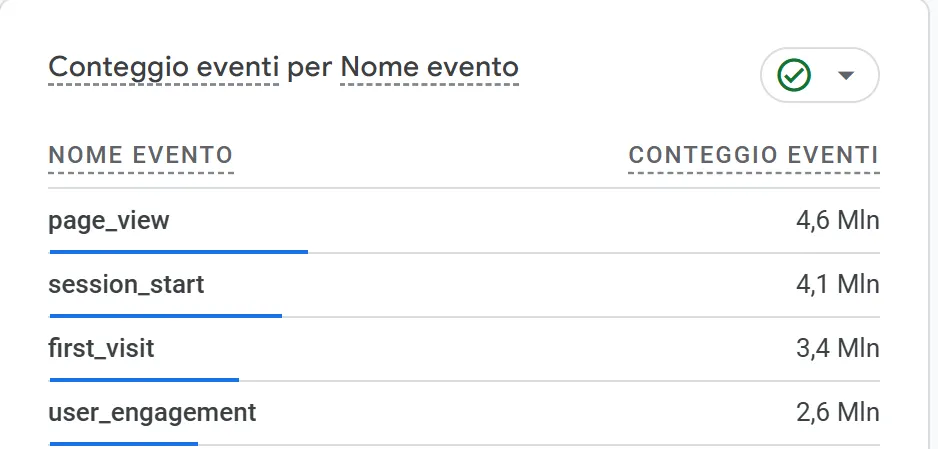This screenshot has width=938, height=449.
Task: Click the 'CONTEGGIO EVENTI' column header
Action: click(753, 155)
